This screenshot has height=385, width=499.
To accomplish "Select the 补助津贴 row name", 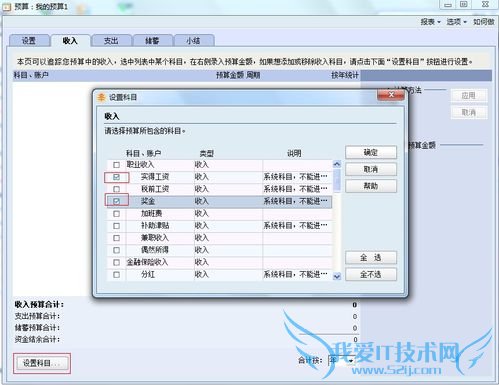I will coord(155,226).
